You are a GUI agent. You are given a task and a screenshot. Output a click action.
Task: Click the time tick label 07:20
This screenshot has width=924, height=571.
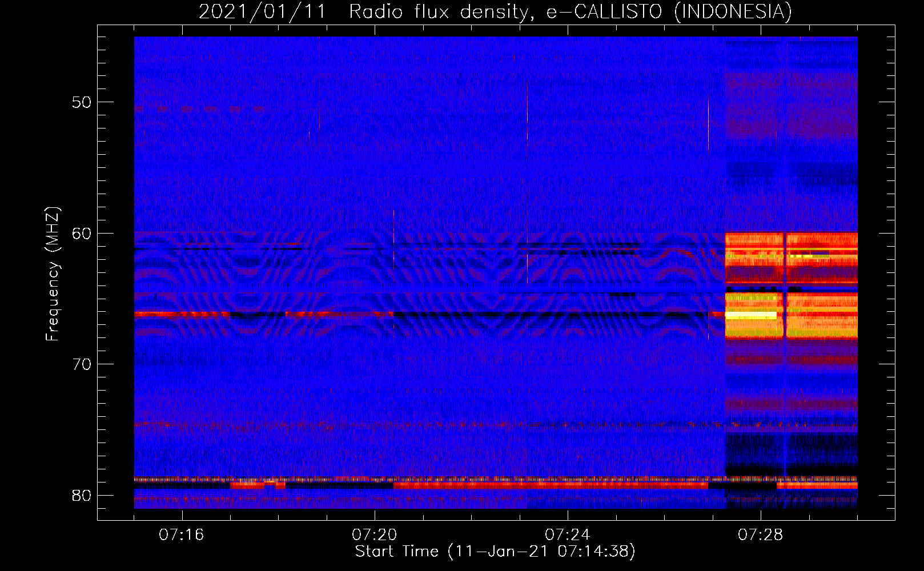click(375, 534)
